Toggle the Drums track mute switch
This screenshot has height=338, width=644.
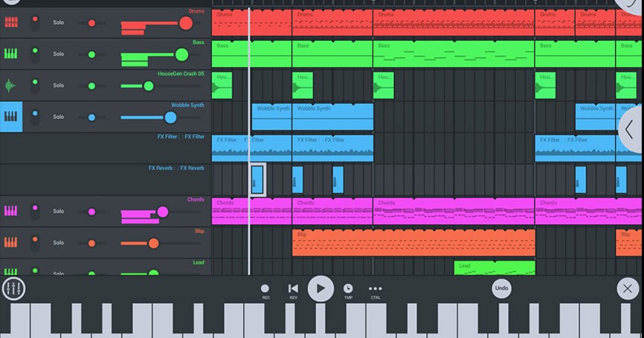(35, 22)
